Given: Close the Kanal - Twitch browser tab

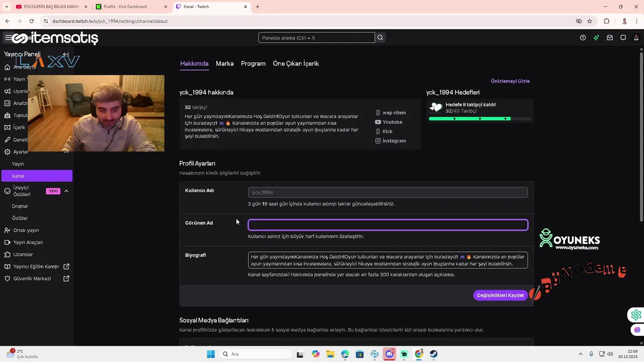Looking at the screenshot, I should click(246, 7).
